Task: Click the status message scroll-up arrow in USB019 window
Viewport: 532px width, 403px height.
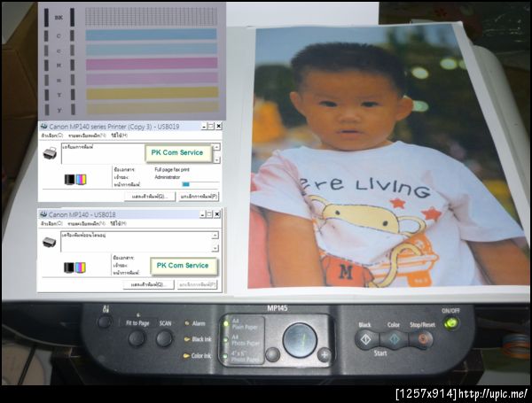Action: click(x=217, y=147)
